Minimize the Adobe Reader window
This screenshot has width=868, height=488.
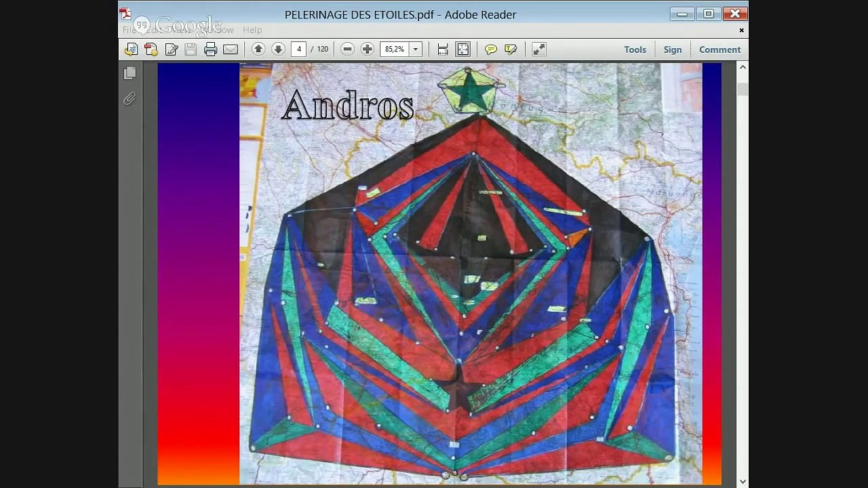tap(682, 14)
